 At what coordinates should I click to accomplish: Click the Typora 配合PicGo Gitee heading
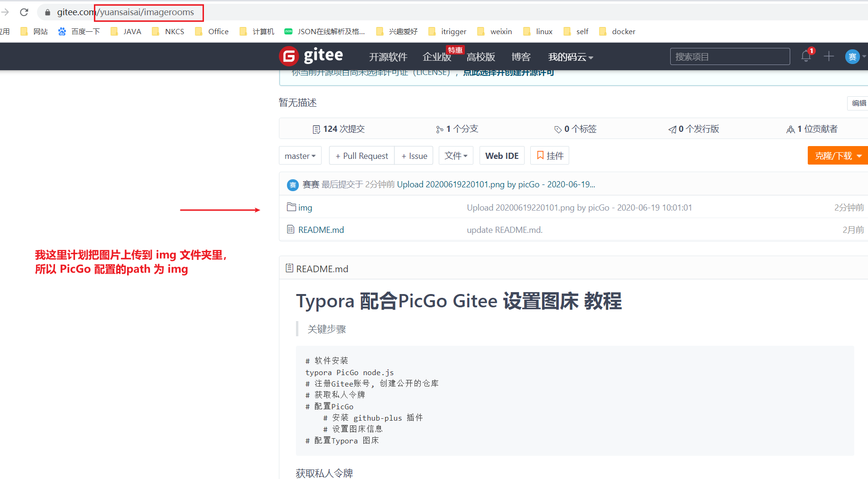coord(459,301)
